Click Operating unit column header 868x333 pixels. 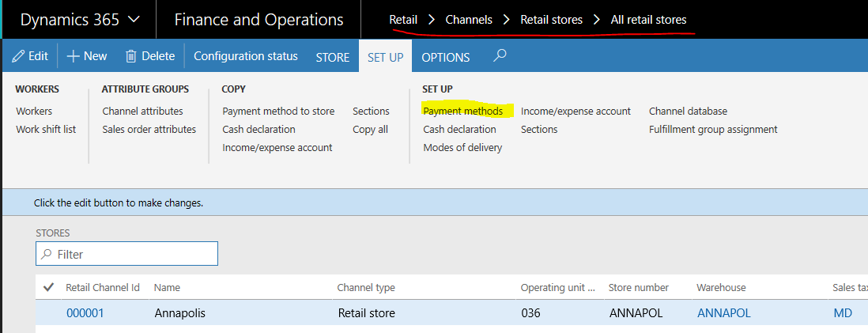point(558,288)
